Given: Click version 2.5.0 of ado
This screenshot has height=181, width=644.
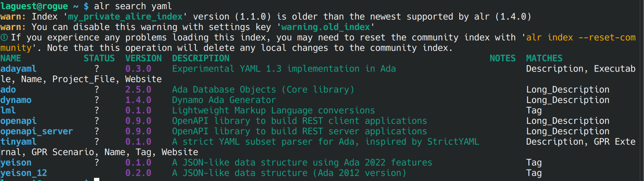Looking at the screenshot, I should [138, 90].
